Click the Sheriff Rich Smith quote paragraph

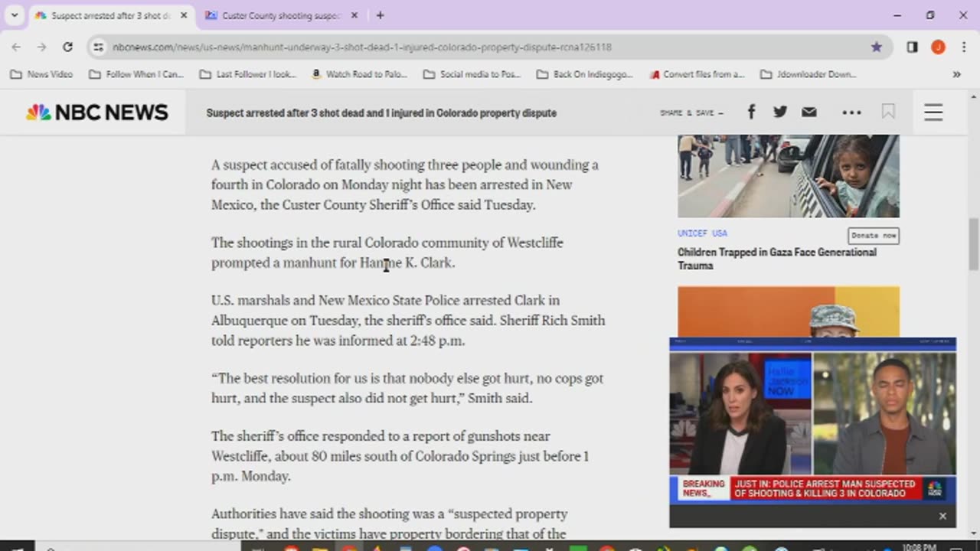[x=407, y=388]
